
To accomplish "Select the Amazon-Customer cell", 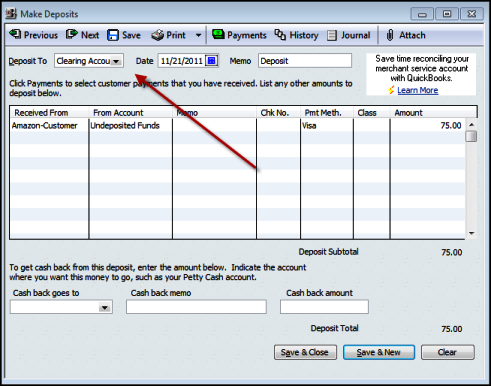I will (49, 126).
